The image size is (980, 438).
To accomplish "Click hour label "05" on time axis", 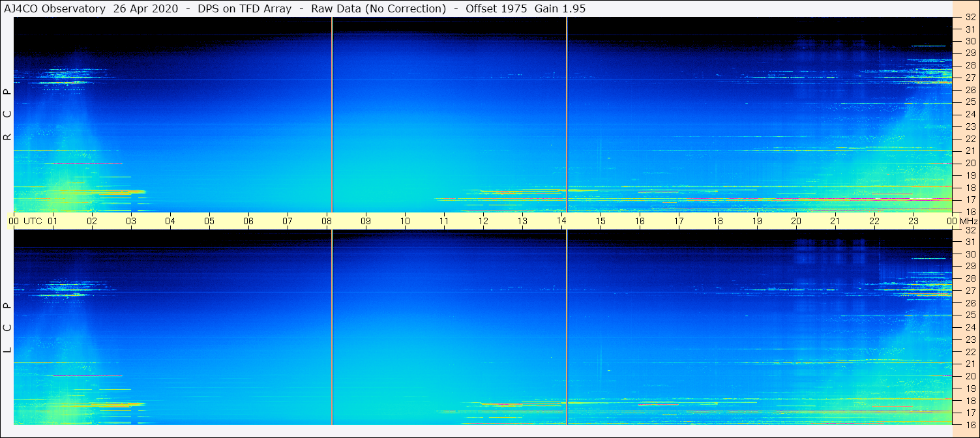I will pyautogui.click(x=209, y=221).
